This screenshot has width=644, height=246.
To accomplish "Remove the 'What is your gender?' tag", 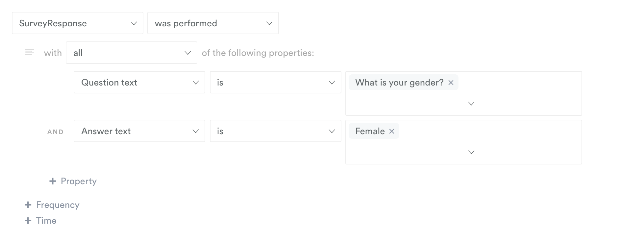I will 451,83.
